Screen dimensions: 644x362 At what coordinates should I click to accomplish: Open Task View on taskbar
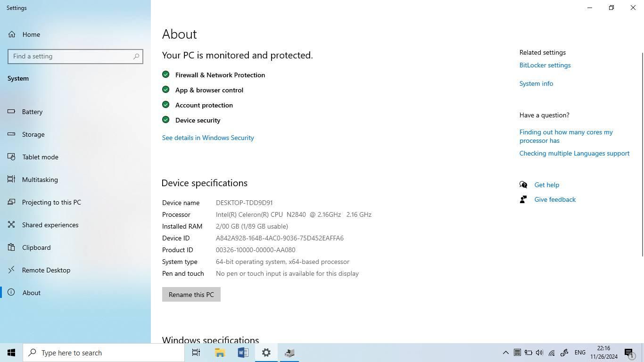click(x=196, y=353)
